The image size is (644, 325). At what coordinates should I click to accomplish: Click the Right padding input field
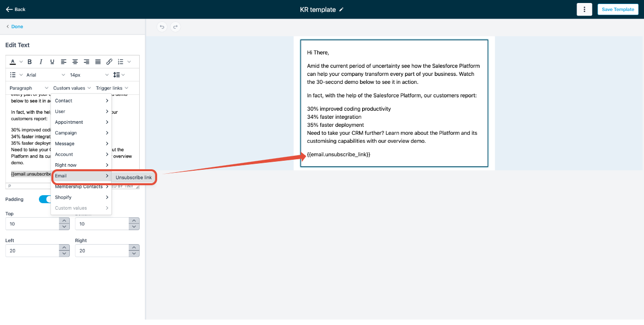click(102, 251)
